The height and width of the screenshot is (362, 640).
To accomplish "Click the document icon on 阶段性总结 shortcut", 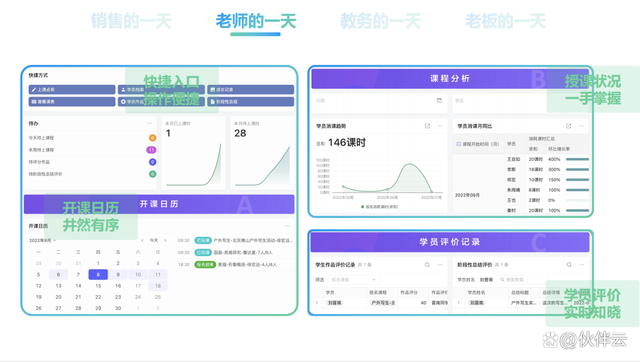I will point(212,102).
